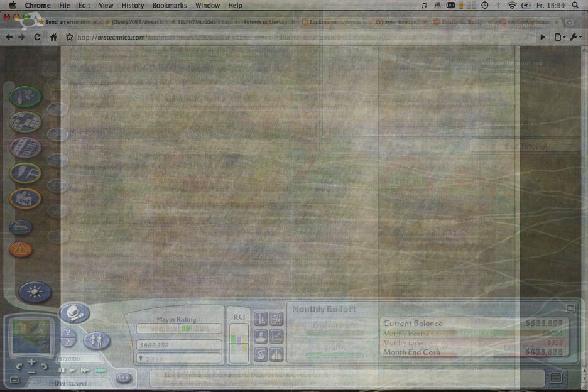Click the game date display
588x392 pixels.
coord(78,359)
